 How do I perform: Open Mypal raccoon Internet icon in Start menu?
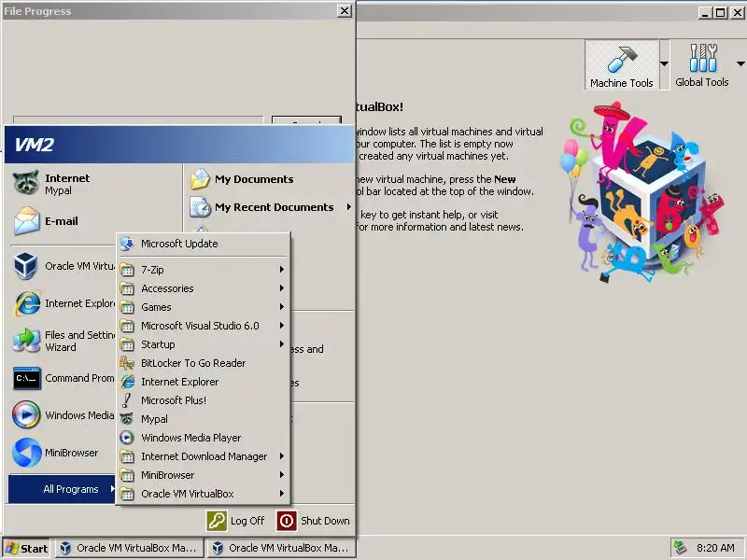click(x=26, y=183)
